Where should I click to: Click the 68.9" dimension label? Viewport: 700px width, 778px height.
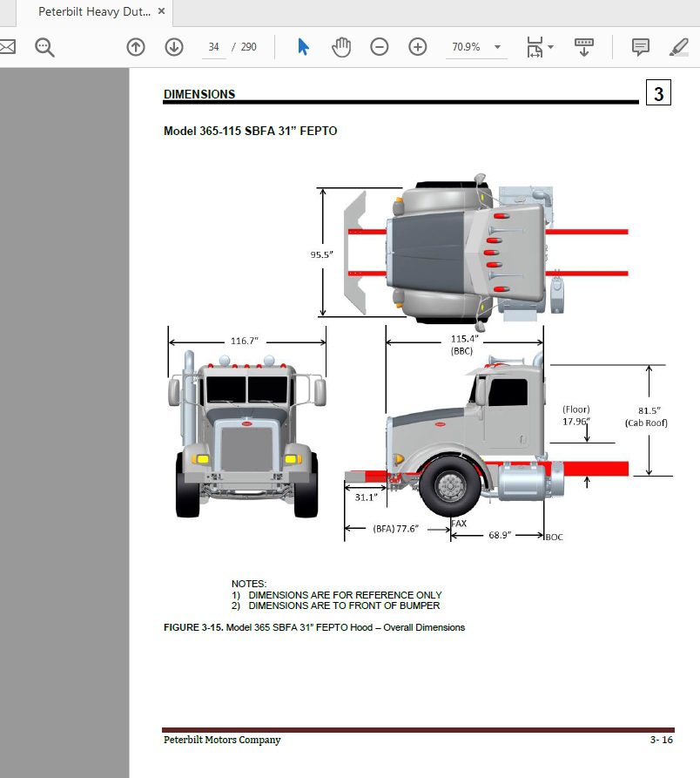[500, 535]
